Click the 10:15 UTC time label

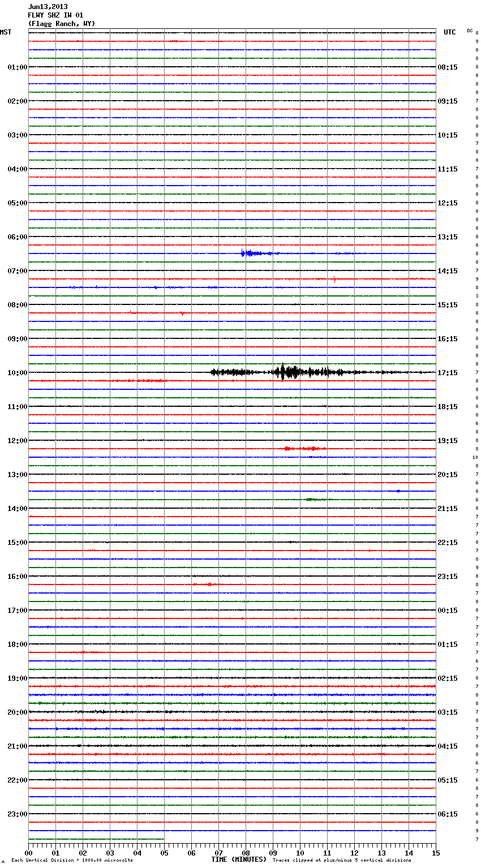pos(448,135)
